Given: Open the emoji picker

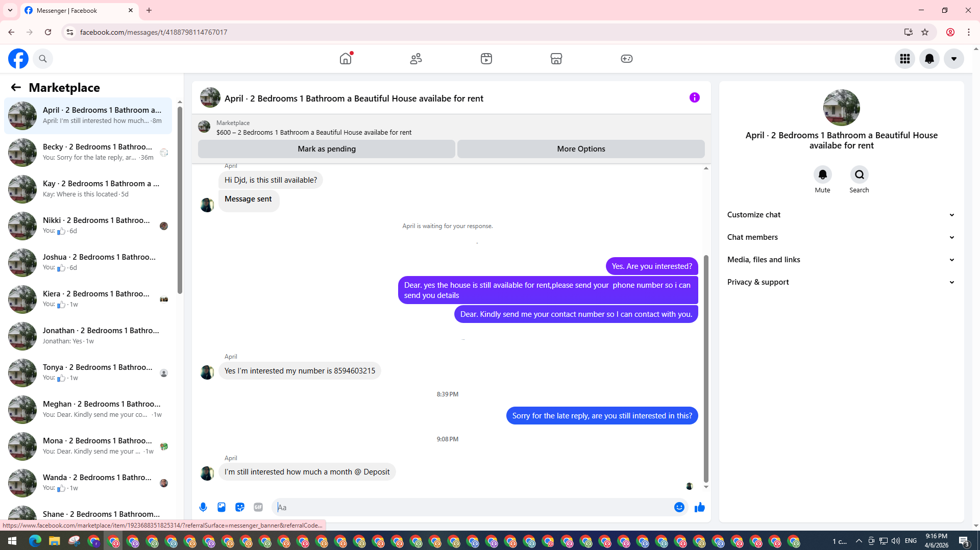Looking at the screenshot, I should point(679,507).
